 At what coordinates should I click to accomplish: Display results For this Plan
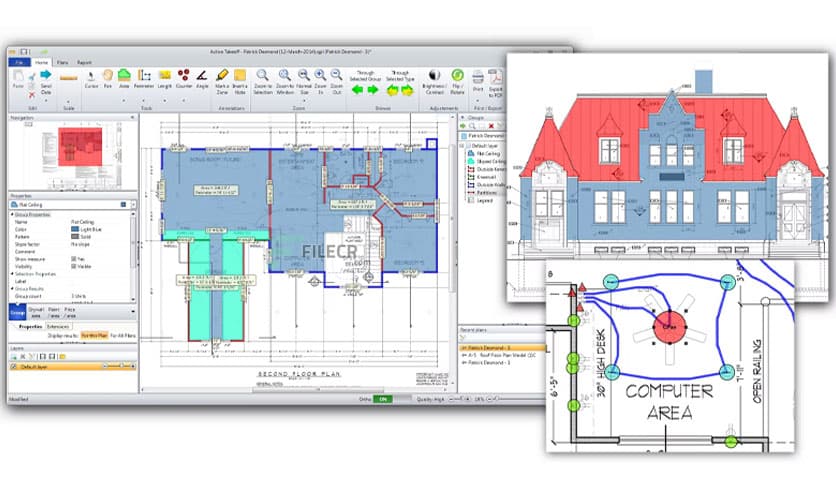(x=94, y=336)
